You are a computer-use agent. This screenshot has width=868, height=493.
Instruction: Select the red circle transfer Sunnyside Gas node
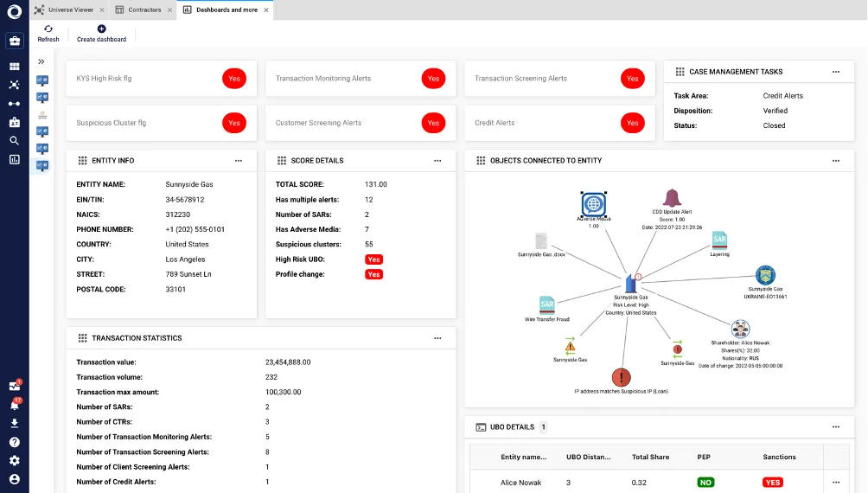677,349
